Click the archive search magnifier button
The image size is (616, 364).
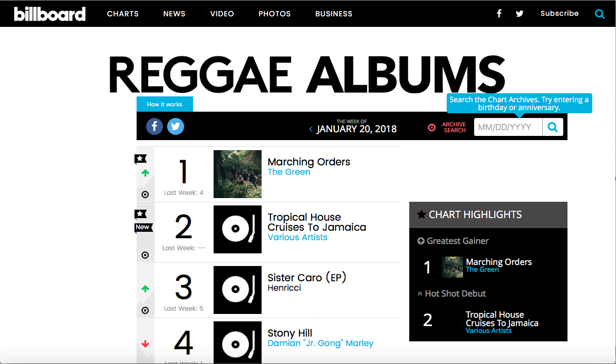[552, 127]
